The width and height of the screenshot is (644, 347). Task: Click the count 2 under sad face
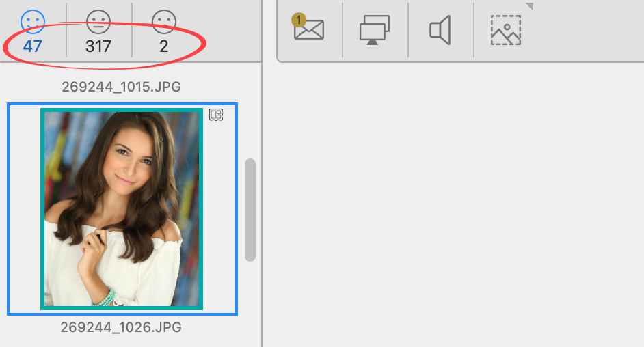point(163,46)
